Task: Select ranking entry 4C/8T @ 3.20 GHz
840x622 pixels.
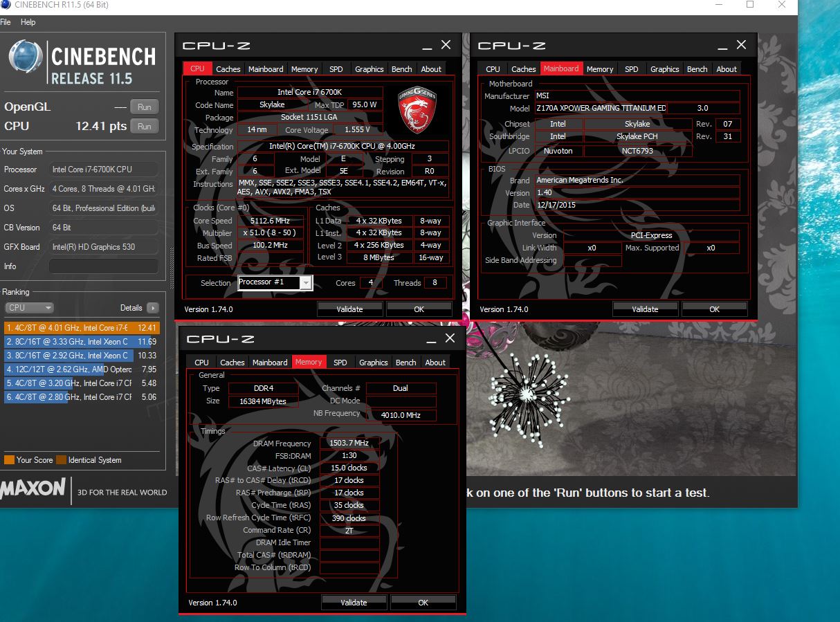Action: click(x=82, y=383)
